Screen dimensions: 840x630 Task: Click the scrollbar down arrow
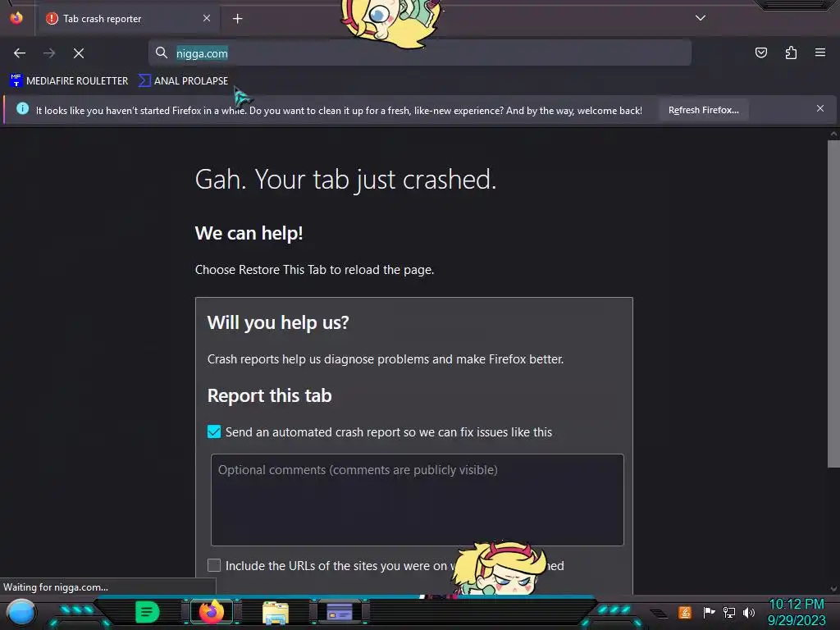(x=833, y=589)
